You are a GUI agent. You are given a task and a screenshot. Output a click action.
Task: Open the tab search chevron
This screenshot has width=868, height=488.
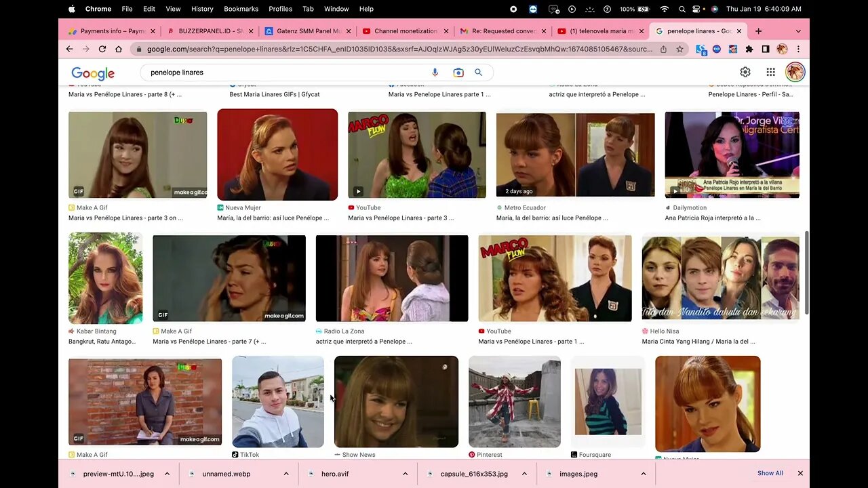click(x=798, y=31)
